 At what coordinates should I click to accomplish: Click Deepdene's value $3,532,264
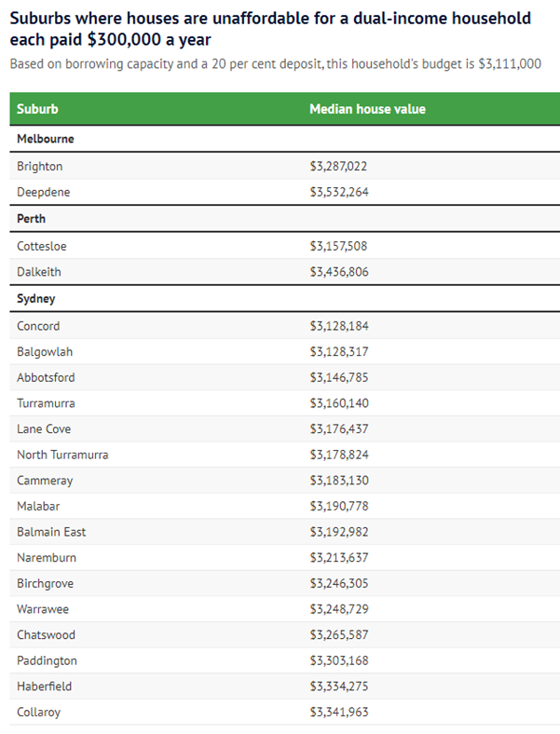339,192
